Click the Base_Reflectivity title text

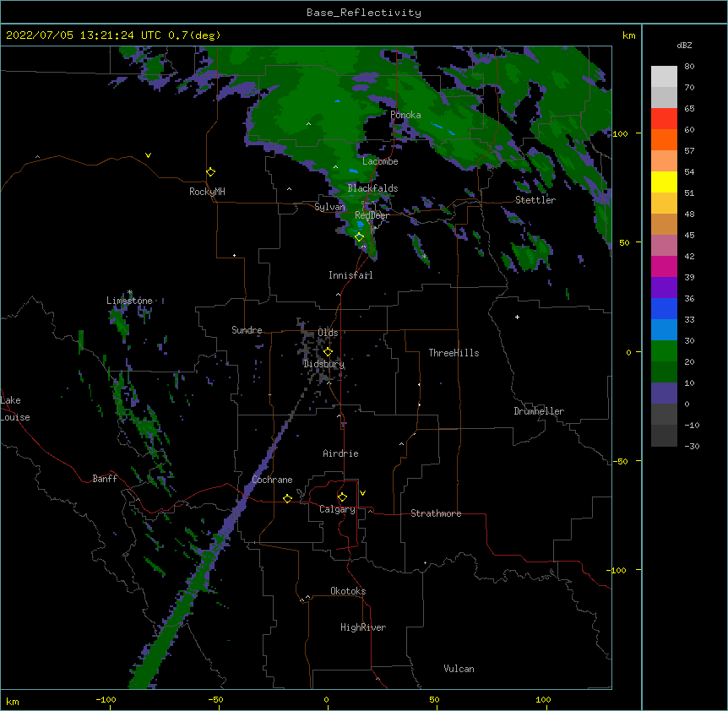[x=364, y=13]
